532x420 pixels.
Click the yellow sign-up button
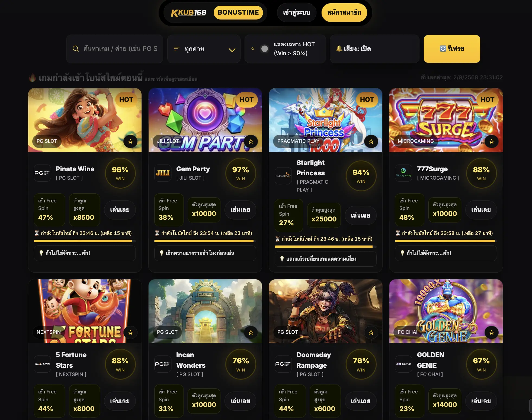344,12
